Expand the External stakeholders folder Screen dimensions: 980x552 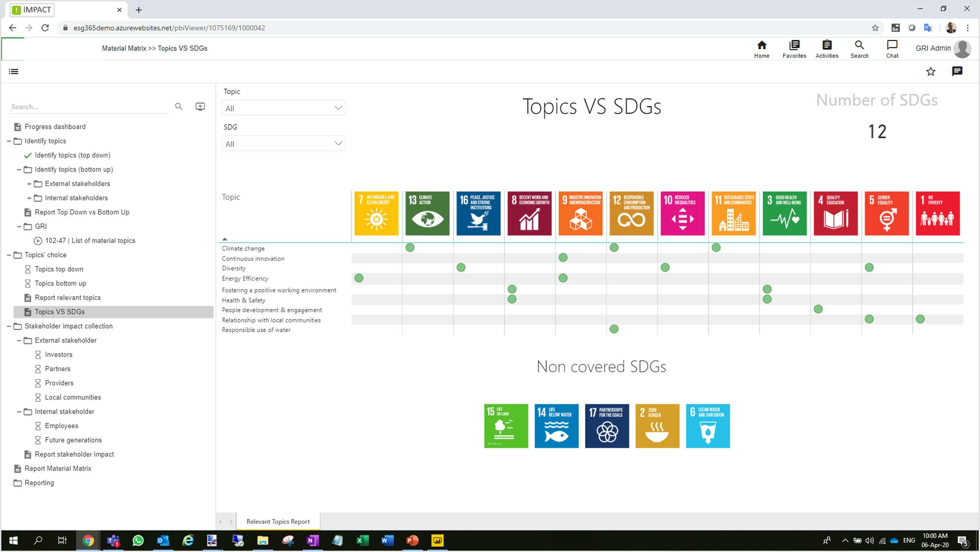29,184
